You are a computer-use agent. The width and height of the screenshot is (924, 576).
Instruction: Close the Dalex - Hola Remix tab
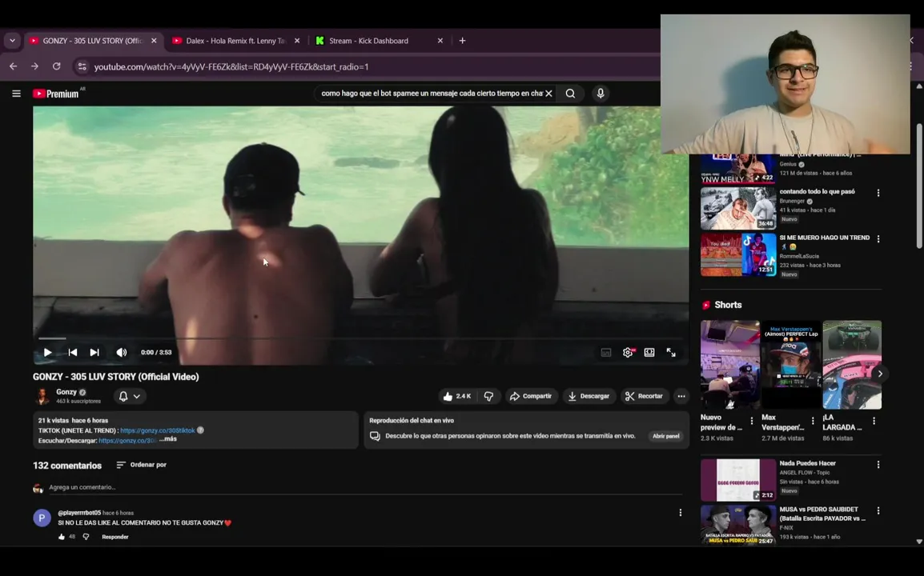click(297, 41)
